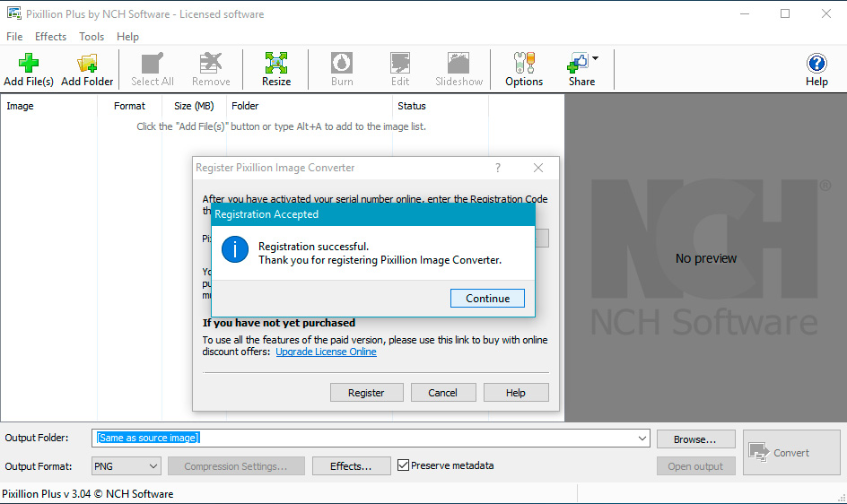Screen dimensions: 847x504
Task: Click the Compression Settings... button
Action: click(x=236, y=465)
